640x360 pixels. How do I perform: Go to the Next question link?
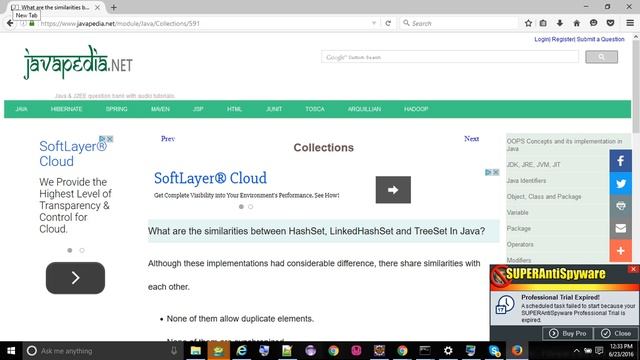click(x=471, y=139)
